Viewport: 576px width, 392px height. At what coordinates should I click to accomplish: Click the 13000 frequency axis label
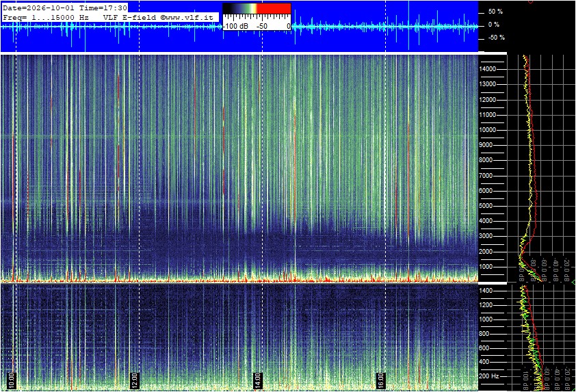click(x=488, y=84)
